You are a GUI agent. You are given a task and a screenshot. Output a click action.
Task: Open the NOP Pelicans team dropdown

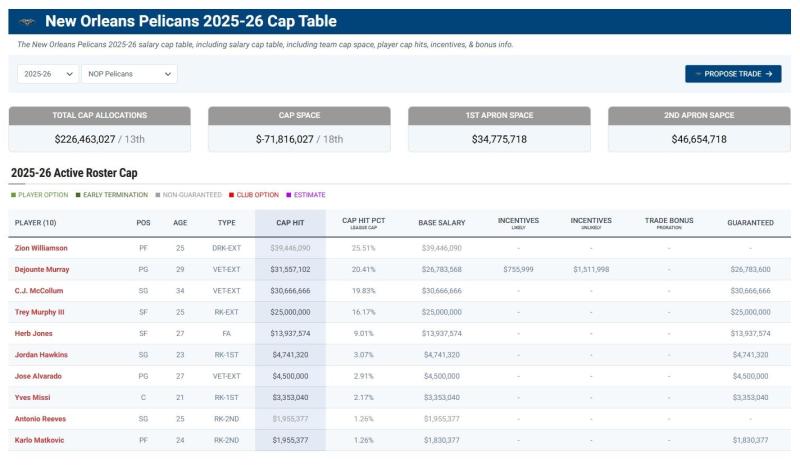(x=129, y=74)
